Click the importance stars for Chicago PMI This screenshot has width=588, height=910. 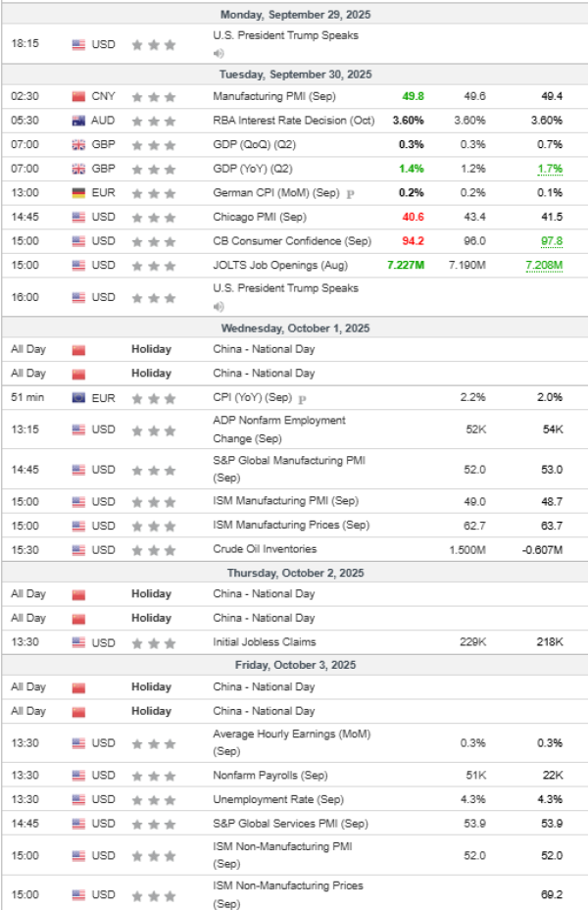click(x=154, y=217)
